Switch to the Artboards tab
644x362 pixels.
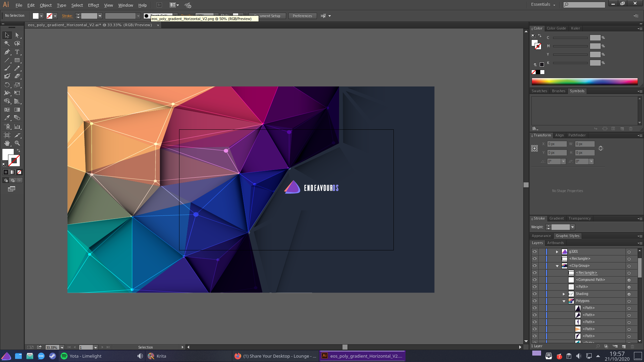click(x=555, y=243)
